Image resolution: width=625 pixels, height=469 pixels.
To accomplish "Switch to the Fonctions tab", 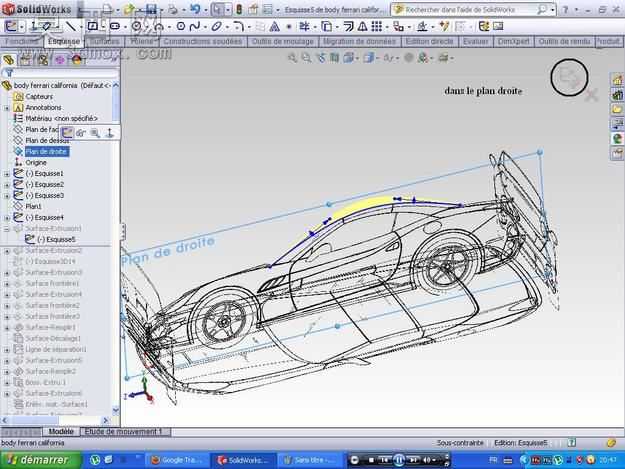I will tap(21, 41).
